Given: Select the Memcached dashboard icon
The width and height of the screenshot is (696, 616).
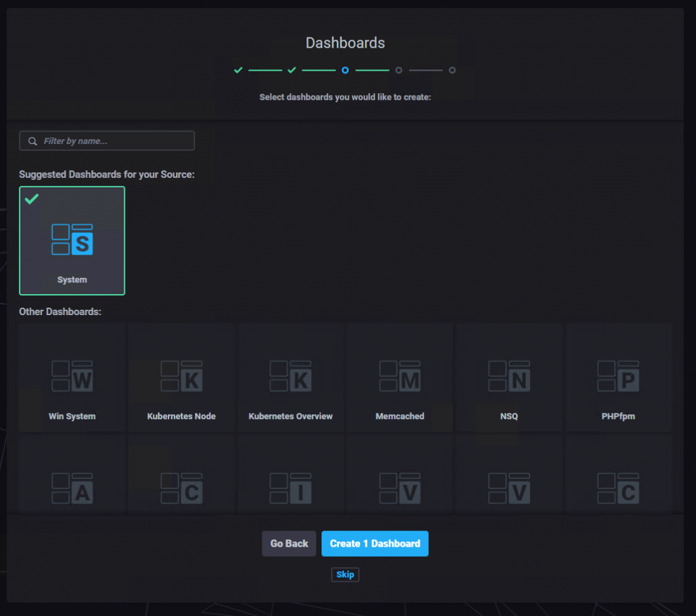Looking at the screenshot, I should point(400,376).
